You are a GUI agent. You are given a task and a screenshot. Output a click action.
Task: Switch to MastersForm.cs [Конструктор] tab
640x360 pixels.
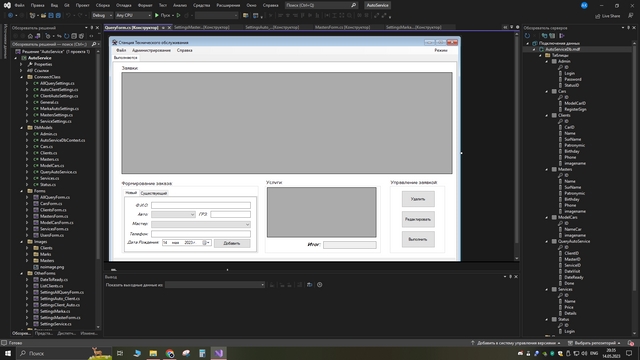coord(342,27)
